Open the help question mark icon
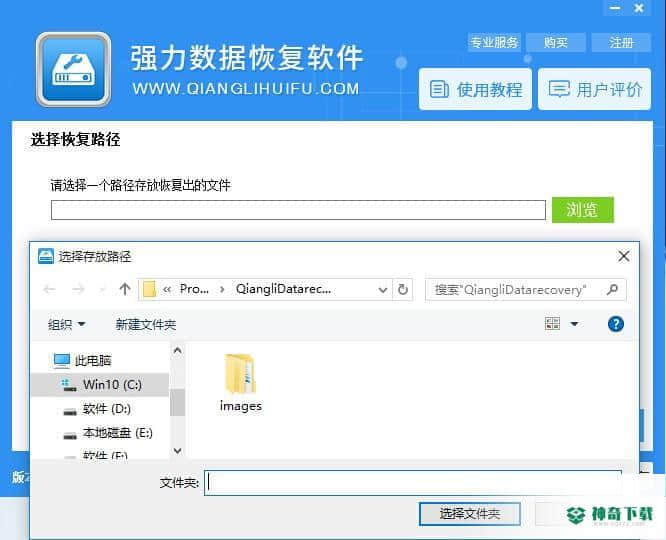 coord(615,324)
